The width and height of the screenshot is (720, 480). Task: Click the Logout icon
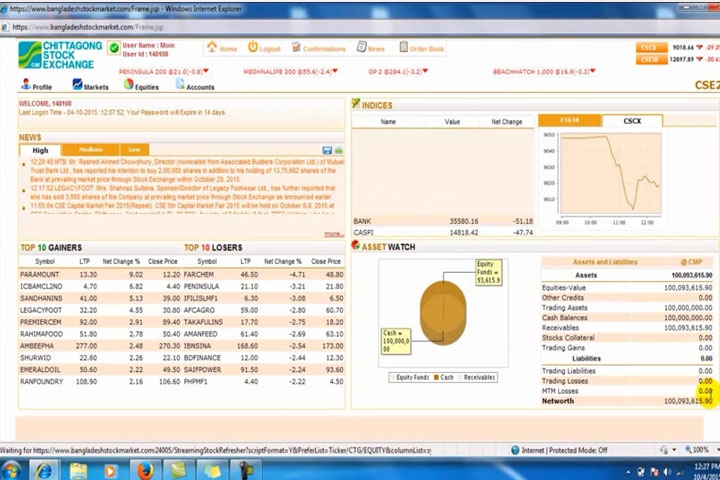(263, 48)
